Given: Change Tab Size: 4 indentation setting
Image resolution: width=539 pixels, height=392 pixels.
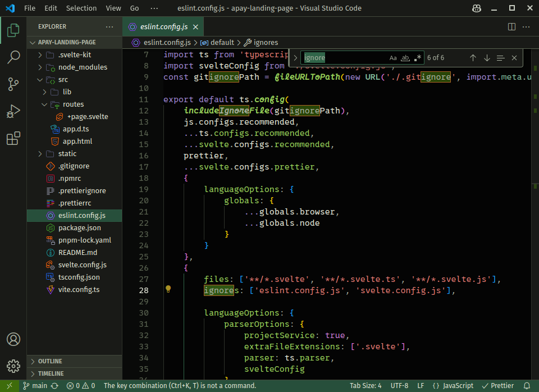Looking at the screenshot, I should click(366, 386).
